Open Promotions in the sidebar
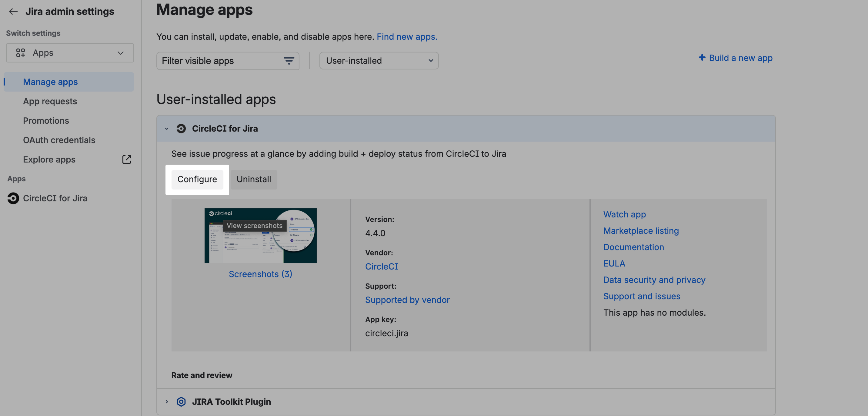This screenshot has height=416, width=868. click(x=46, y=121)
